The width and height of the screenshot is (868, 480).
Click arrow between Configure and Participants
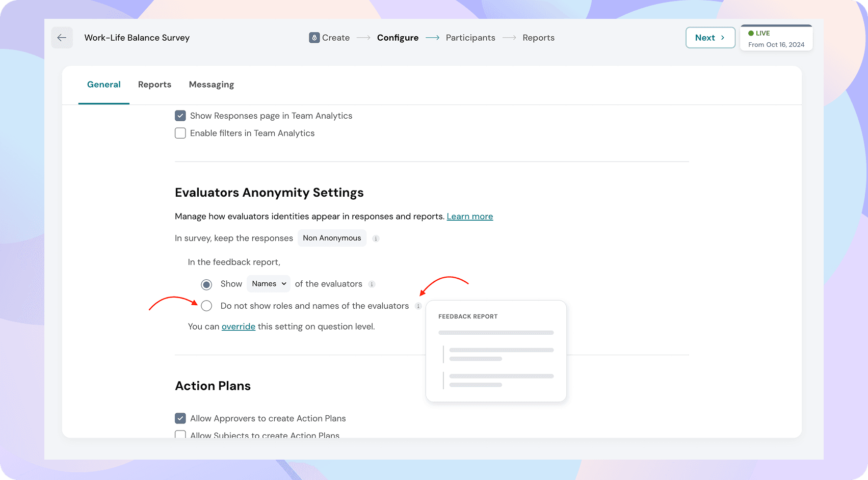(432, 38)
